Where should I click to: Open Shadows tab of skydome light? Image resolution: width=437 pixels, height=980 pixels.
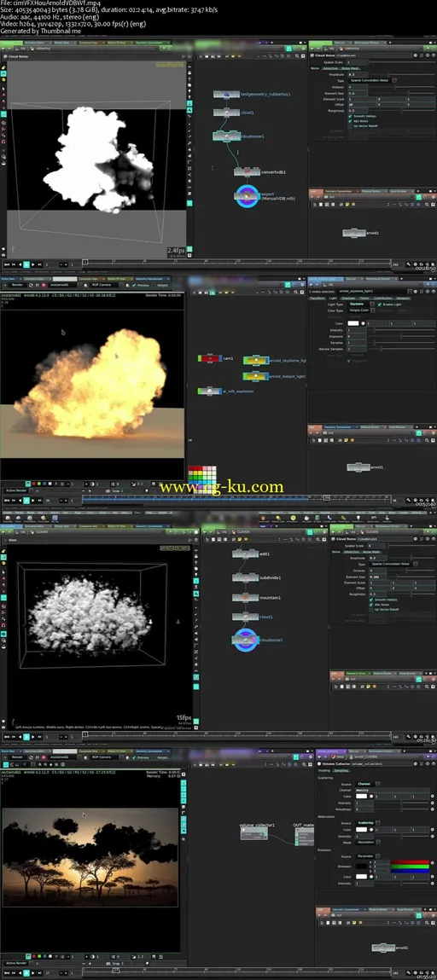click(x=348, y=299)
